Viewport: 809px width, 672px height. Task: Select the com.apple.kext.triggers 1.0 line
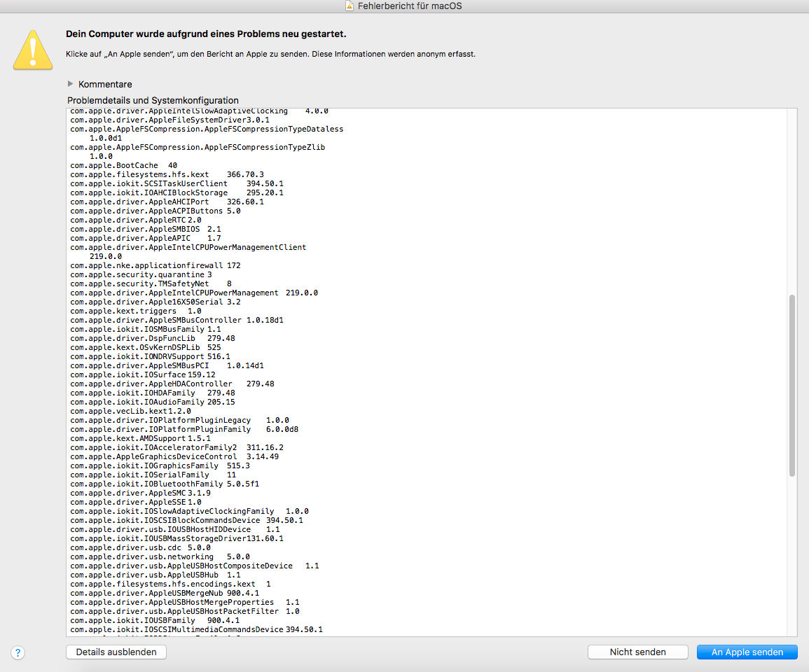point(136,311)
